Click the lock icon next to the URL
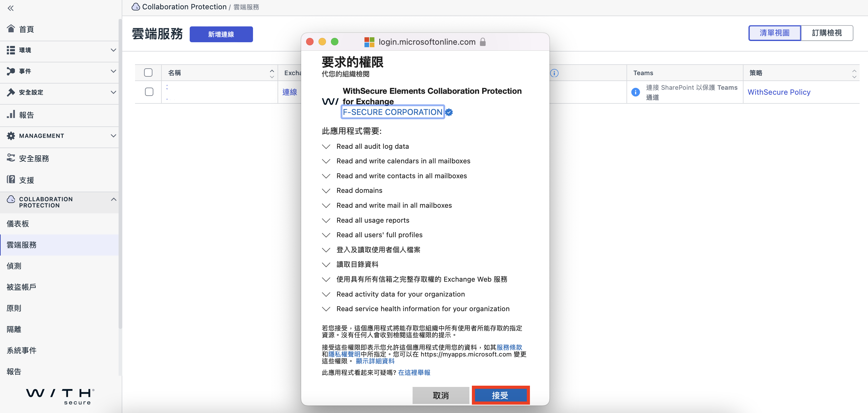The width and height of the screenshot is (868, 413). pos(482,42)
